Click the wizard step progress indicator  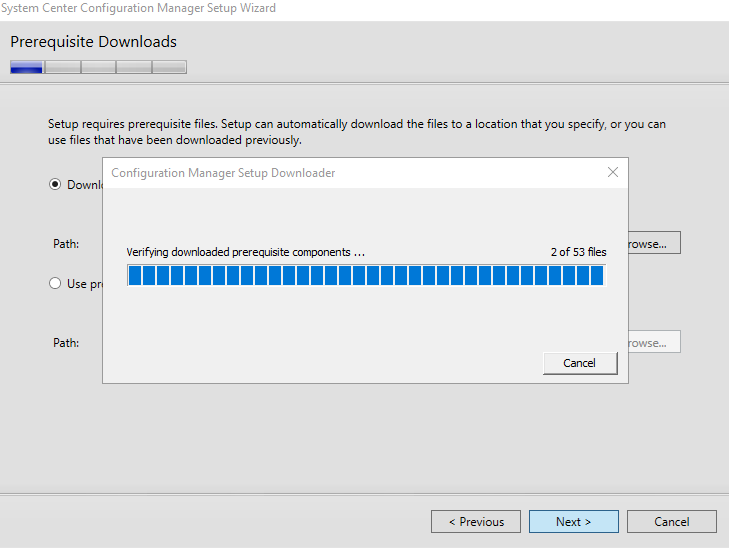pos(99,67)
